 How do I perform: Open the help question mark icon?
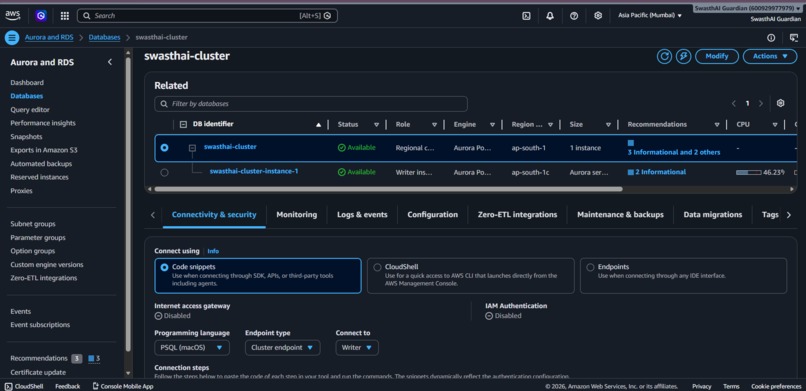[574, 16]
